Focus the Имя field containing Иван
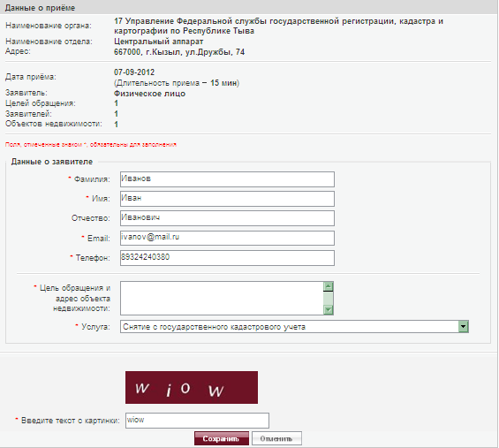499x448 pixels. [227, 199]
